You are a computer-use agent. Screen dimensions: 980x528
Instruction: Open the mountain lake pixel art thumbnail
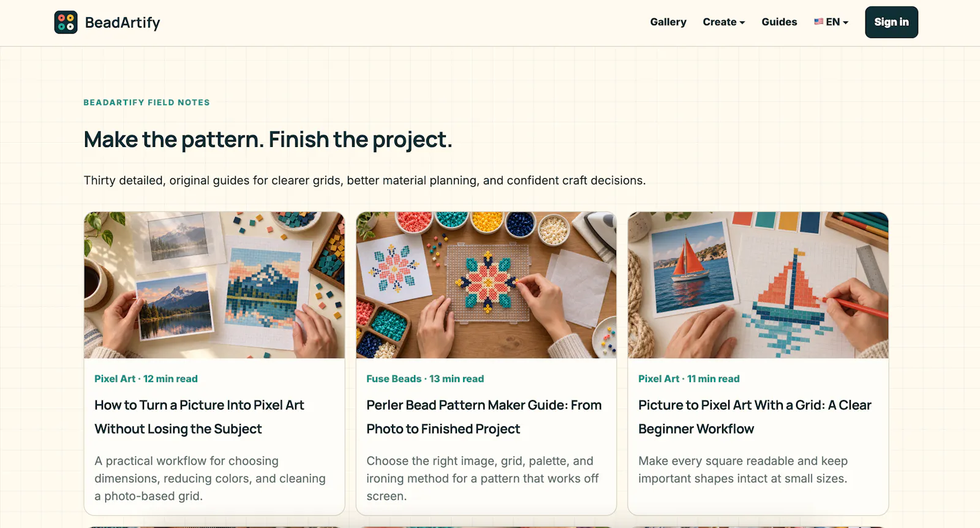(214, 285)
